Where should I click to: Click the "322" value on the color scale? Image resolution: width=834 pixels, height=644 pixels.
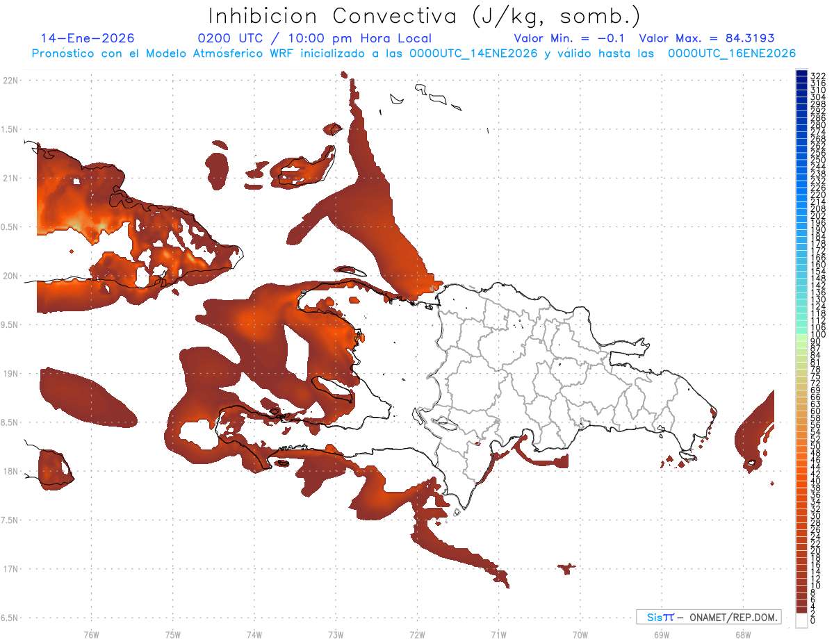tap(818, 75)
